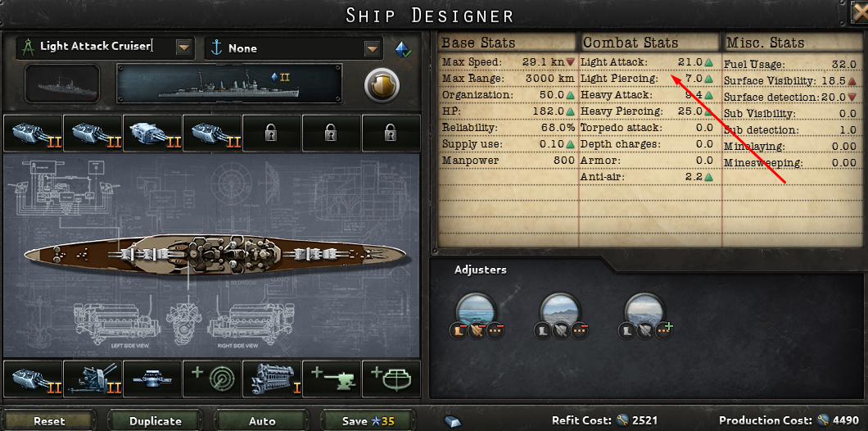
Task: Add a secondary battery module slot
Action: point(332,379)
